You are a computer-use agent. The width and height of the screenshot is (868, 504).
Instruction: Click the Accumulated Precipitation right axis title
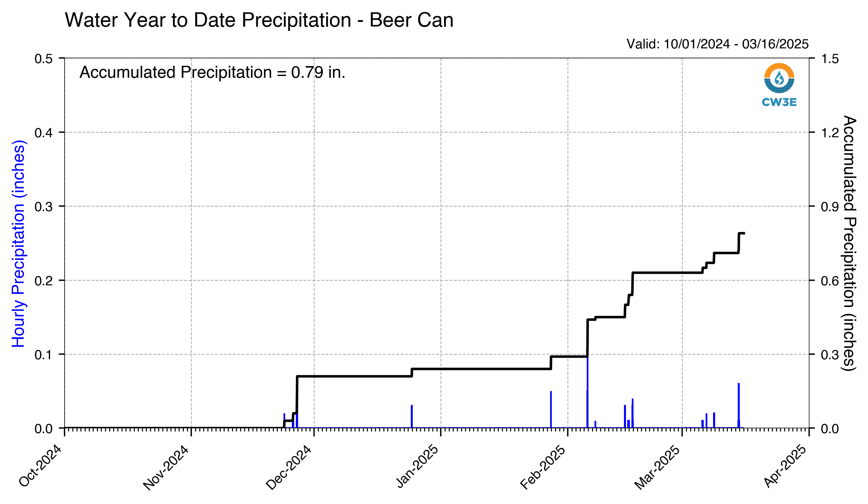849,243
